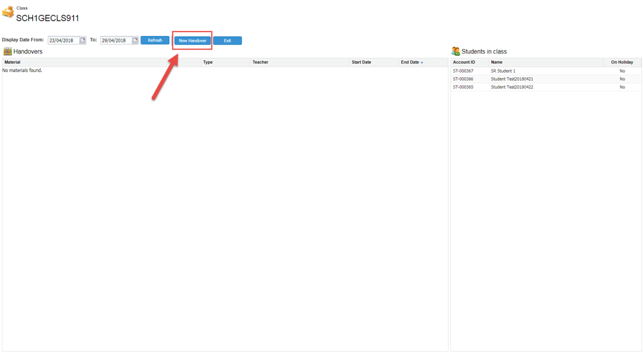644x352 pixels.
Task: Sort handovers by Material column
Action: click(x=12, y=62)
